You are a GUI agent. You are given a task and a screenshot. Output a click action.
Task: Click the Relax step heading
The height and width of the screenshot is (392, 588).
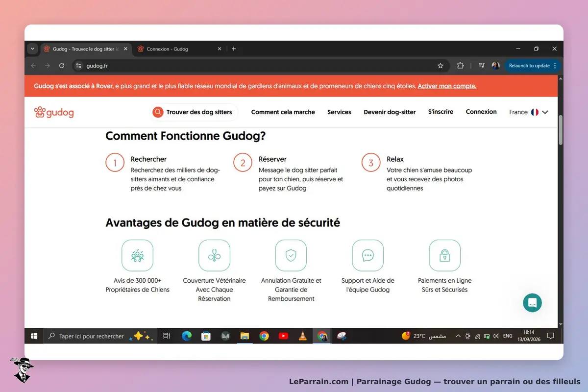tap(395, 159)
